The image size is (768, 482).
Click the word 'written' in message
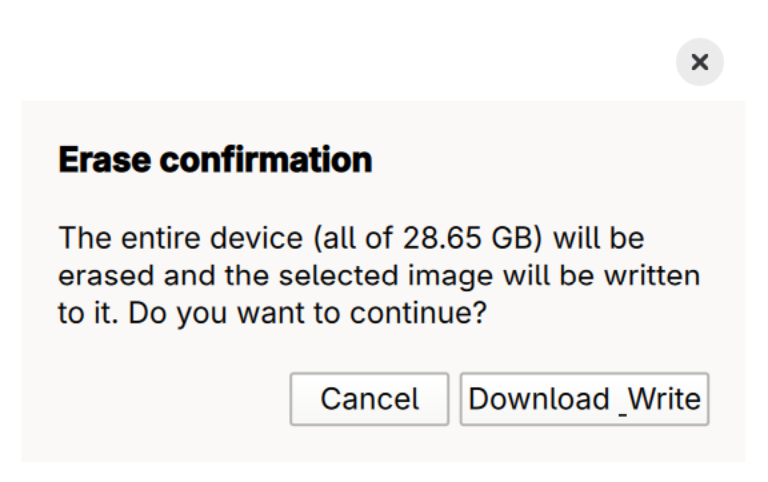pyautogui.click(x=652, y=276)
